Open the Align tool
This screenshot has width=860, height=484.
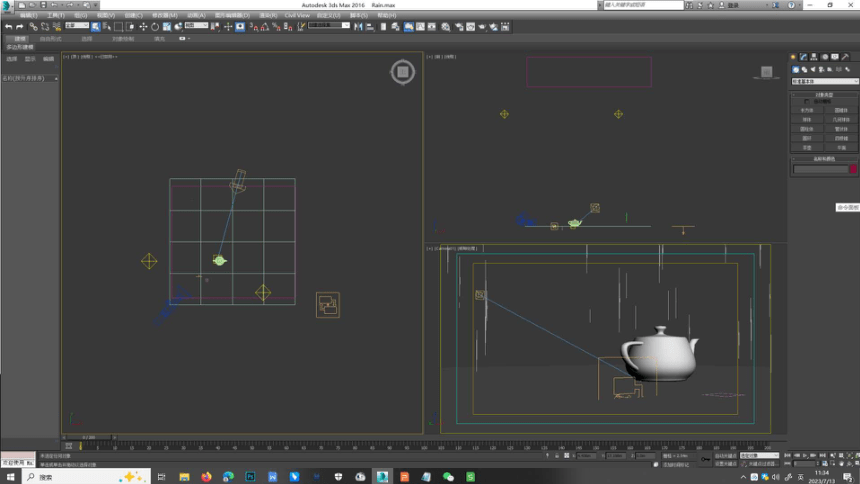click(x=370, y=26)
